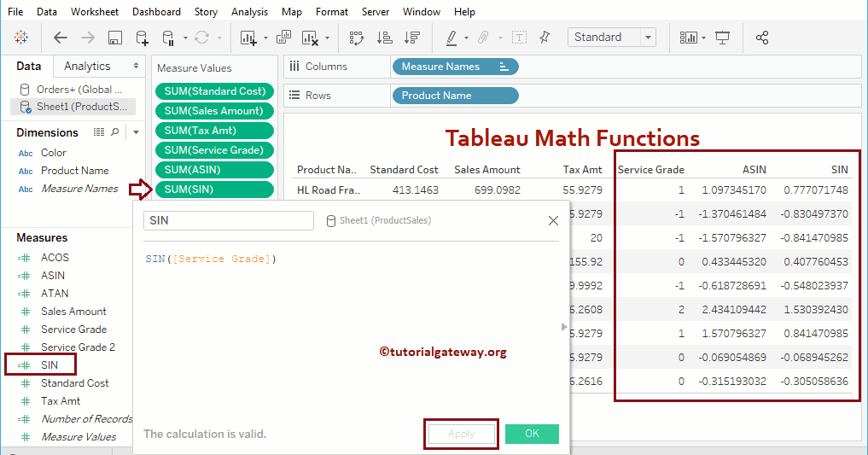Open the Highlight dropdown arrow
This screenshot has width=868, height=455.
(466, 38)
